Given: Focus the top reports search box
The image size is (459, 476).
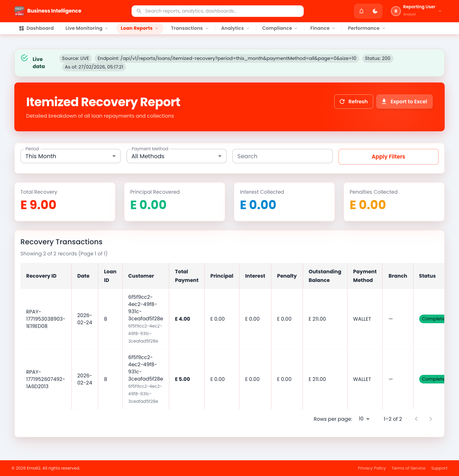Looking at the screenshot, I should coord(218,11).
